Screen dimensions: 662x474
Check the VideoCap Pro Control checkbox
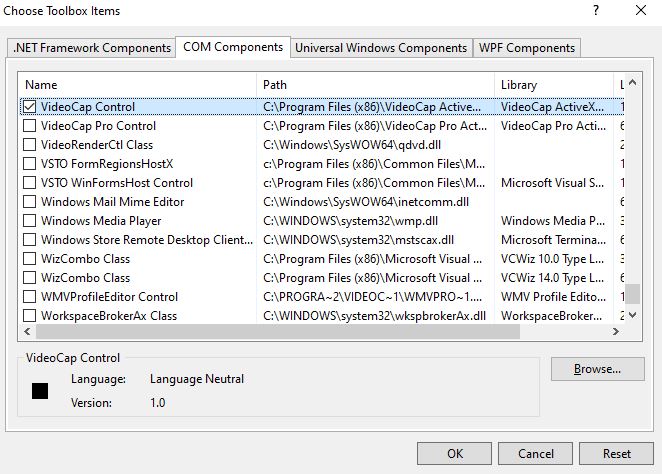pyautogui.click(x=30, y=126)
